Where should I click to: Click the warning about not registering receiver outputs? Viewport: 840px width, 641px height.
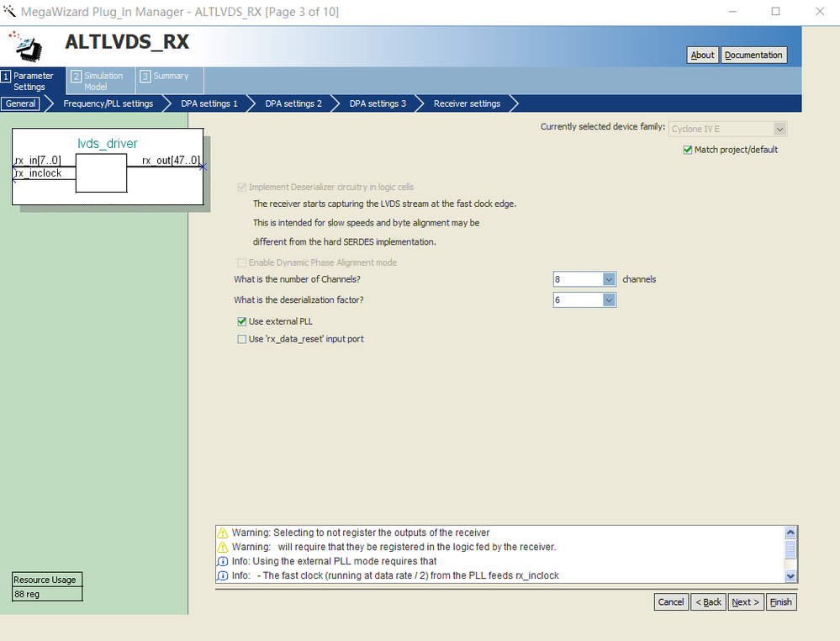(x=361, y=532)
